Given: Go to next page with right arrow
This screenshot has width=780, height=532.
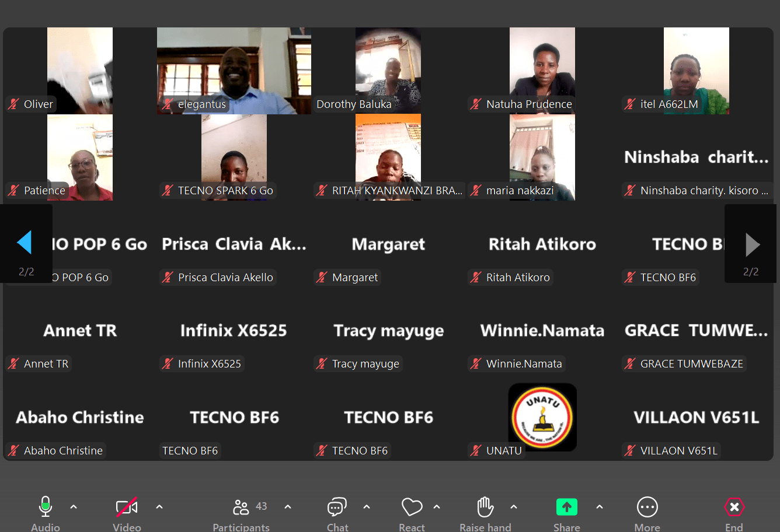Looking at the screenshot, I should (753, 245).
